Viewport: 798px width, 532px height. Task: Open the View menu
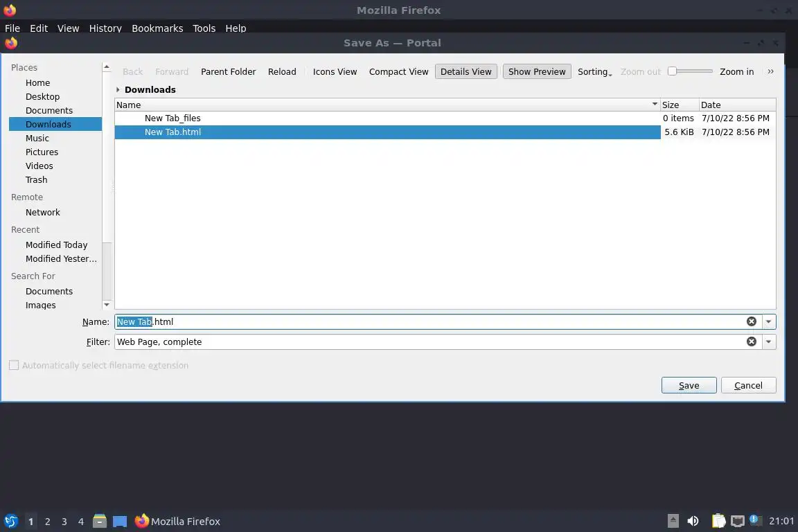(x=68, y=28)
